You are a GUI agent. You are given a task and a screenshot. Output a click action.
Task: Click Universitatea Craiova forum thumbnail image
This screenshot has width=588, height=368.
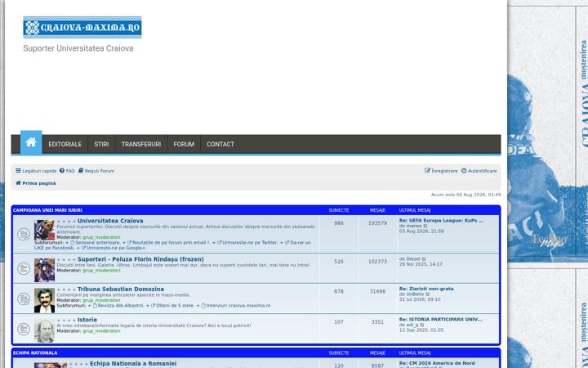click(x=44, y=230)
